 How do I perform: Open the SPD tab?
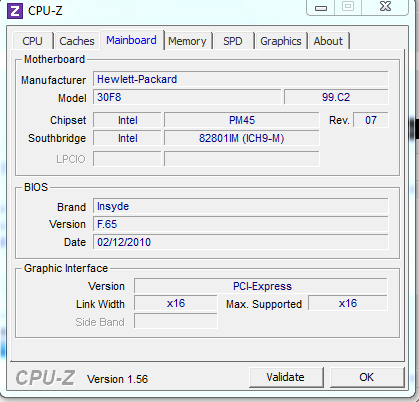pyautogui.click(x=233, y=41)
